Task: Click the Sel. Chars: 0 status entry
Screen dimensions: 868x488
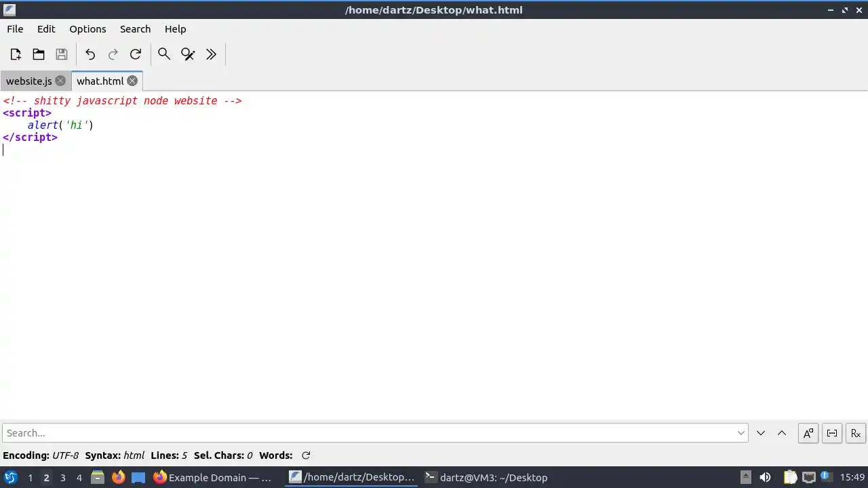Action: coord(223,455)
